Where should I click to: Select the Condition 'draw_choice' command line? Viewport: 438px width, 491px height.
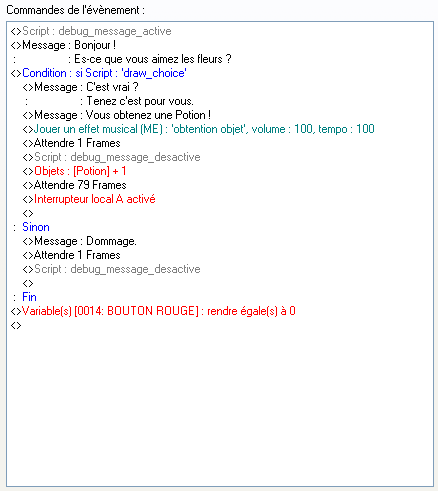click(99, 73)
